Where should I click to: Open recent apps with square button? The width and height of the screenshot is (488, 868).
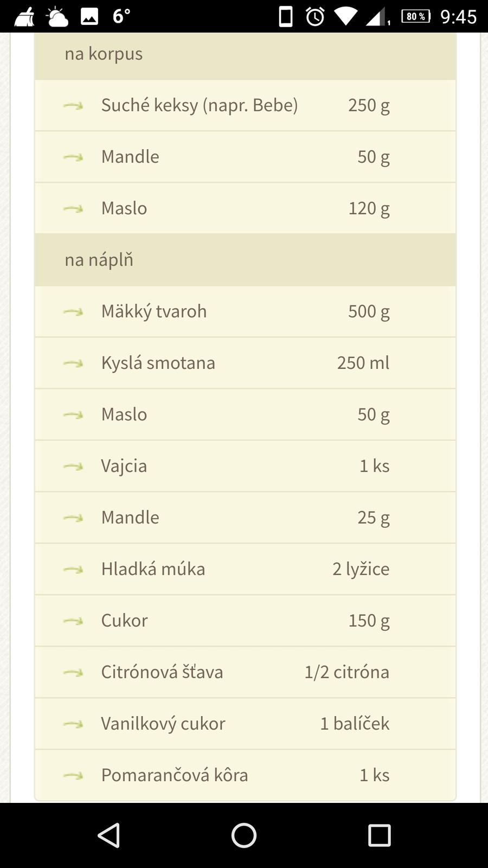click(x=379, y=835)
